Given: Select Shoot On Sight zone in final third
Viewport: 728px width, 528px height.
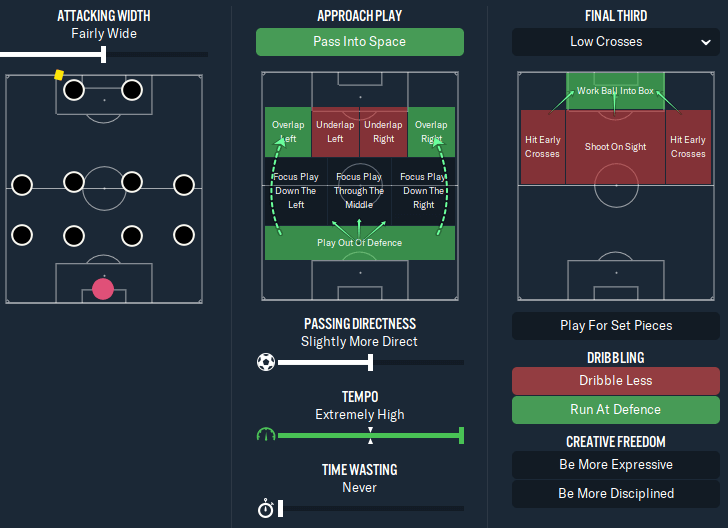Looking at the screenshot, I should [x=615, y=147].
